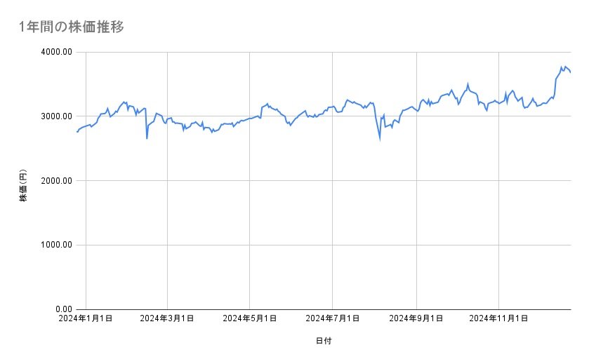Screen dimensions: 589x364
Task: Click the 2000.00 y-axis label
Action: click(x=55, y=181)
